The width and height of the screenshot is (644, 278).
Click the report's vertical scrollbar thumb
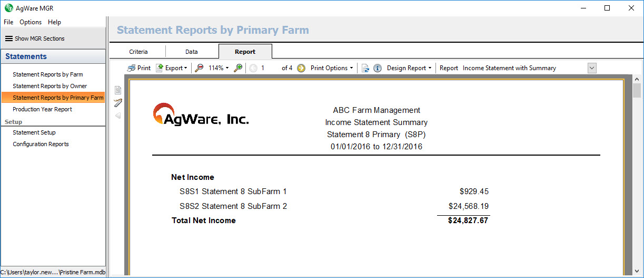tap(637, 90)
